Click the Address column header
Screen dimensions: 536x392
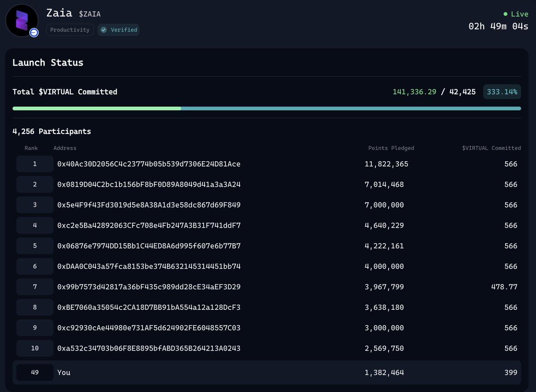point(65,148)
